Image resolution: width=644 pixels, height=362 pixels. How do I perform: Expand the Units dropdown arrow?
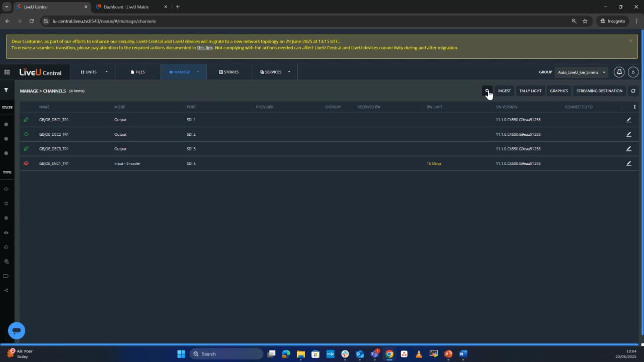click(107, 72)
